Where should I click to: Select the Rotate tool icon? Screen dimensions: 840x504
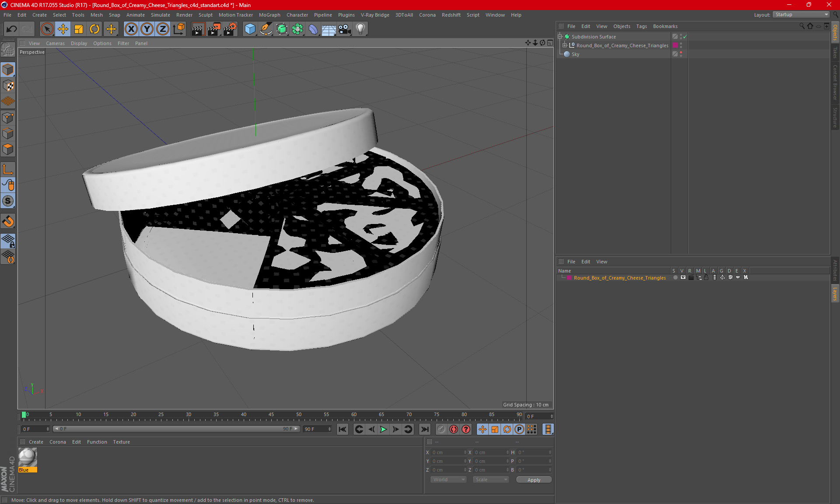coord(94,29)
